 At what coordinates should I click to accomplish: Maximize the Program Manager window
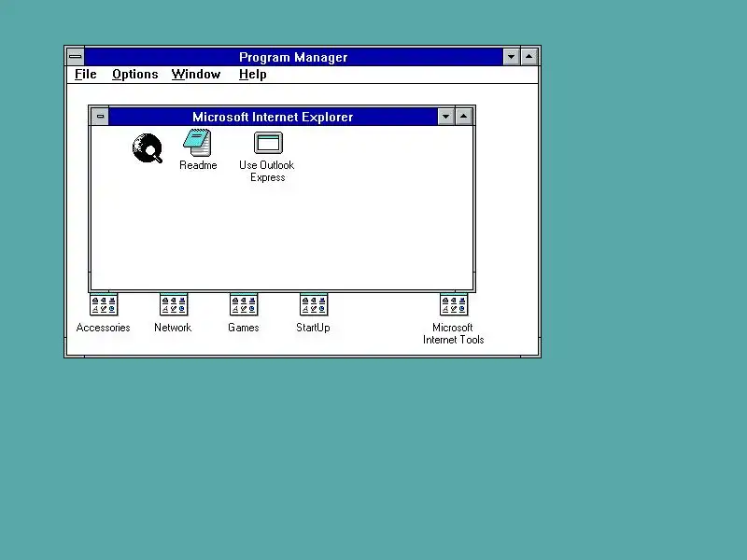529,57
